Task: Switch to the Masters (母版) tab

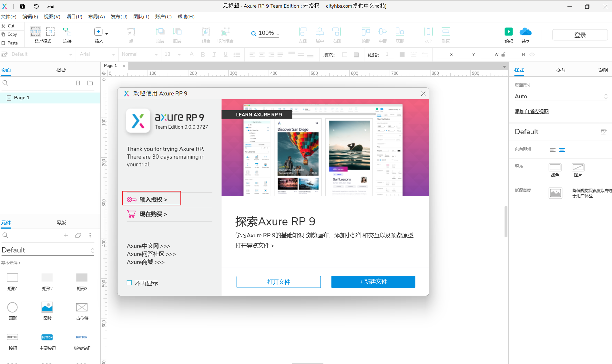Action: 61,222
